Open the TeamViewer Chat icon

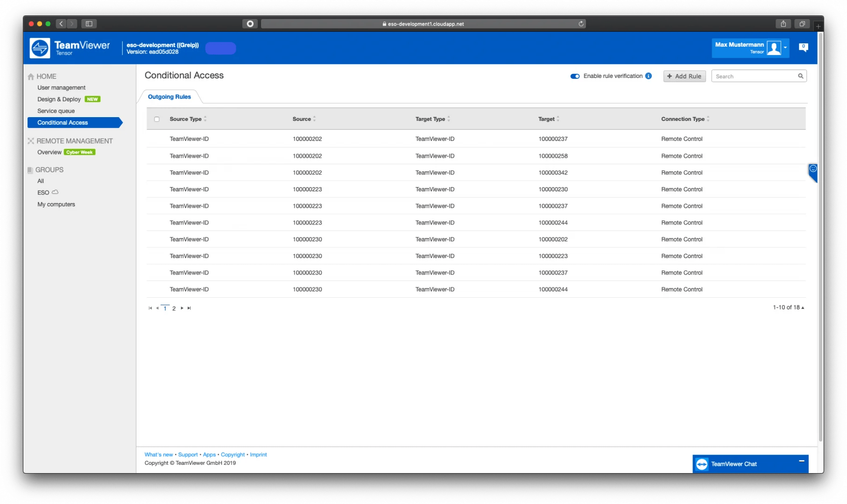[702, 464]
